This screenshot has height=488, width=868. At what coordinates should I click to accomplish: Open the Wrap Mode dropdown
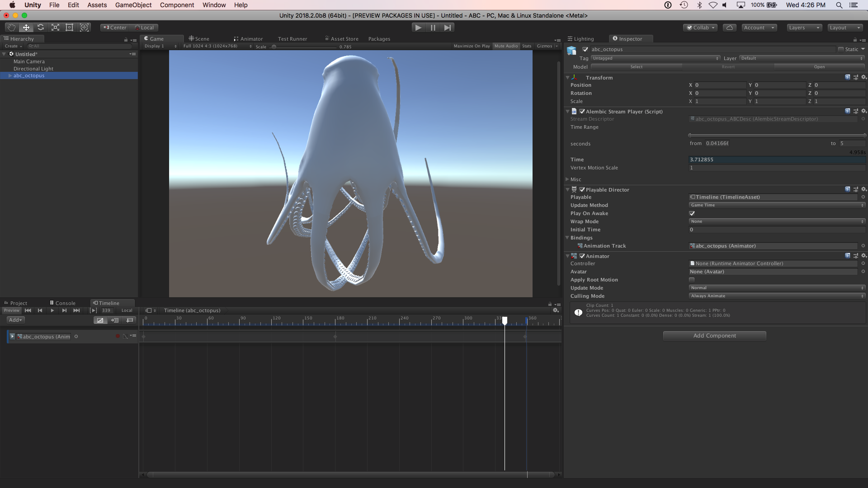pos(777,221)
